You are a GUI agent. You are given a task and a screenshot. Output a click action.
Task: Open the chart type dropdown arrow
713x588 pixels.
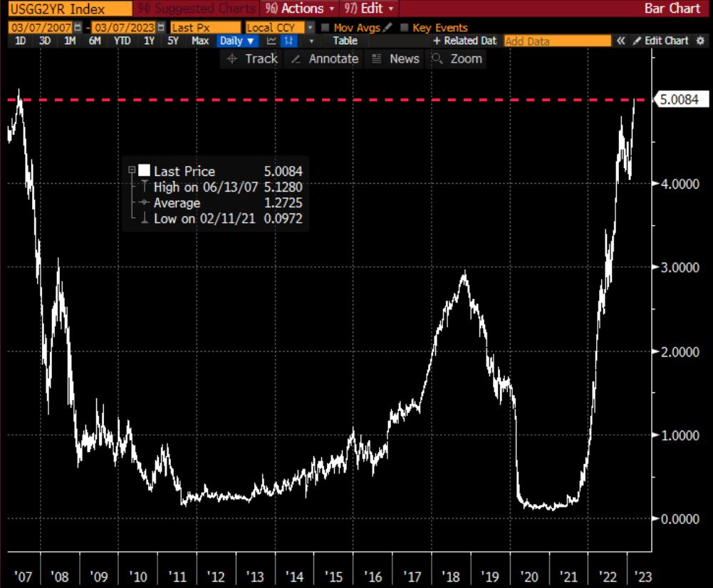[x=311, y=41]
